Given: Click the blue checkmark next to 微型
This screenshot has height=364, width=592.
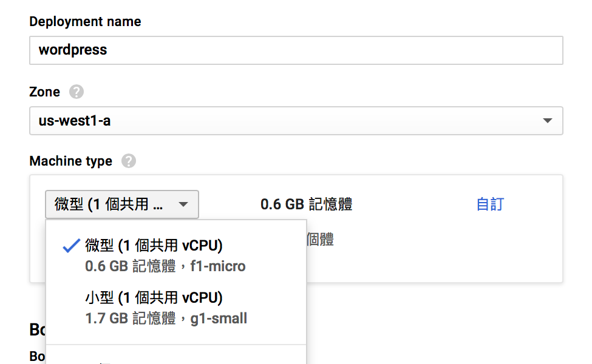Looking at the screenshot, I should pyautogui.click(x=72, y=246).
